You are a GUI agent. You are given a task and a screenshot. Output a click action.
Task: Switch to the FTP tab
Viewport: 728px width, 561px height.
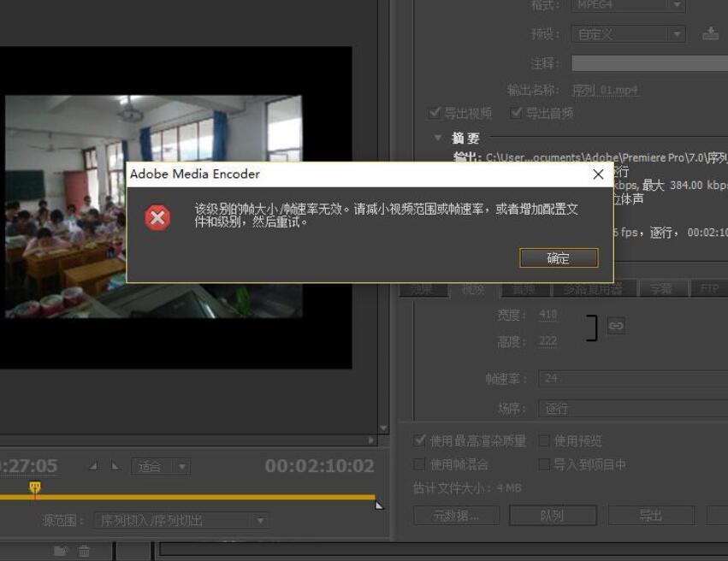click(709, 289)
